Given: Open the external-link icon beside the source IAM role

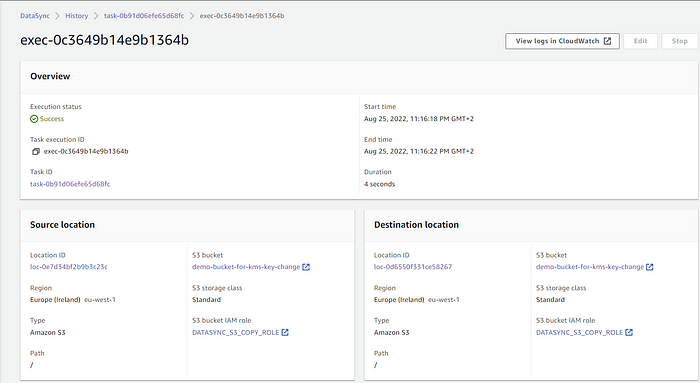Looking at the screenshot, I should [285, 332].
